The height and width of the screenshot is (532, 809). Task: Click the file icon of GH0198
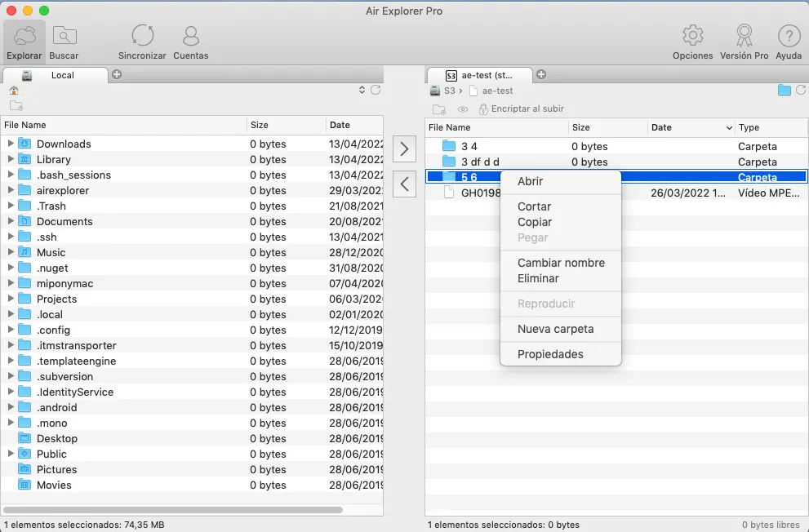tap(449, 193)
